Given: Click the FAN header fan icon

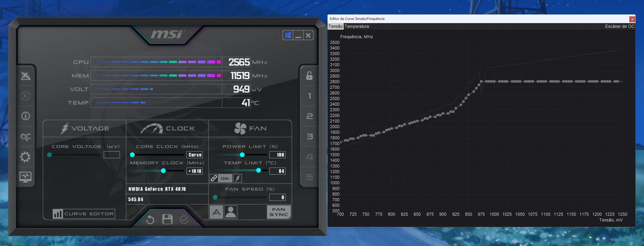Looking at the screenshot, I should coord(240,128).
